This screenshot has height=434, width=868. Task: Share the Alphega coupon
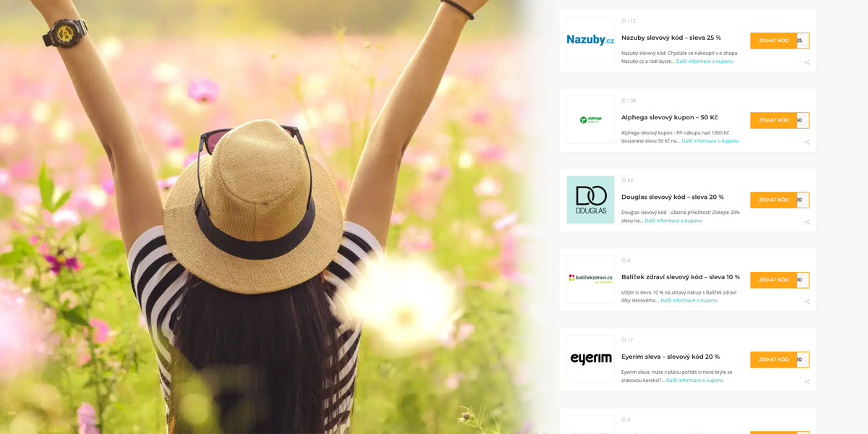[x=807, y=142]
